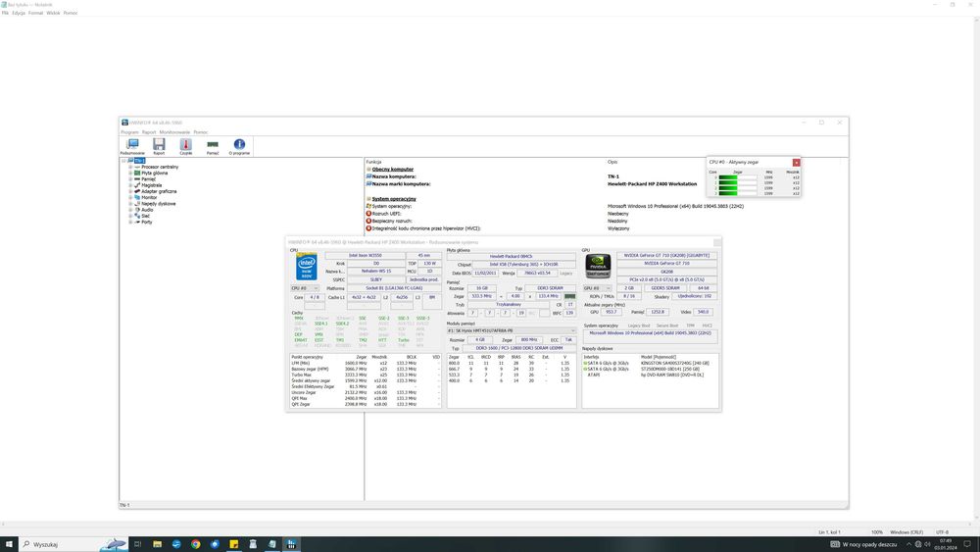Open the CPU #0 selector dropdown
Screen dimensions: 980x552
(x=305, y=288)
